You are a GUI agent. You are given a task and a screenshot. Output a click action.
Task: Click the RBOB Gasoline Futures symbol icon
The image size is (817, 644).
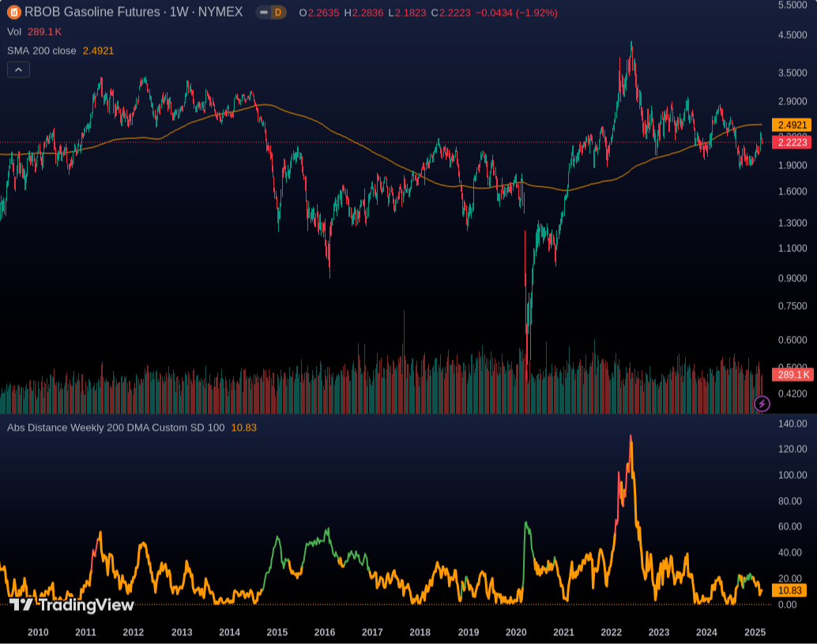[13, 12]
